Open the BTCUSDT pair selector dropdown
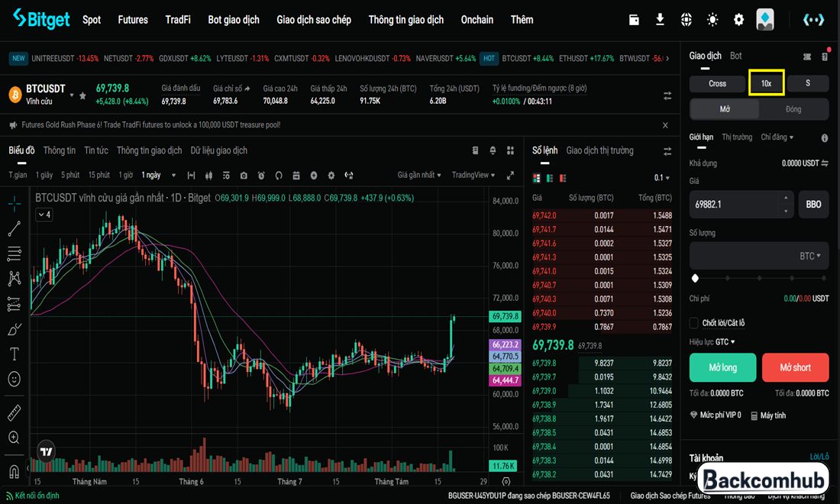840x504 pixels. point(72,95)
